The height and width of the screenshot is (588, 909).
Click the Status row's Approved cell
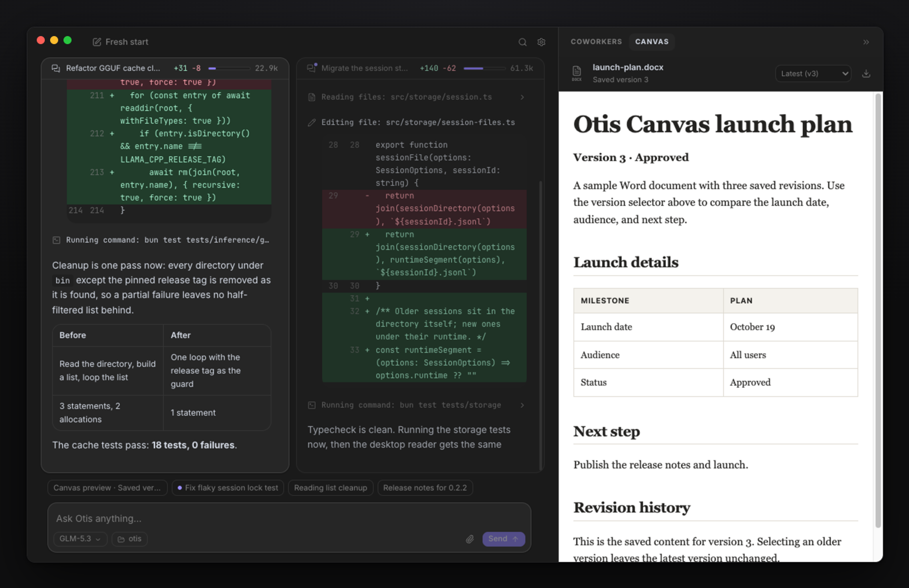point(790,383)
